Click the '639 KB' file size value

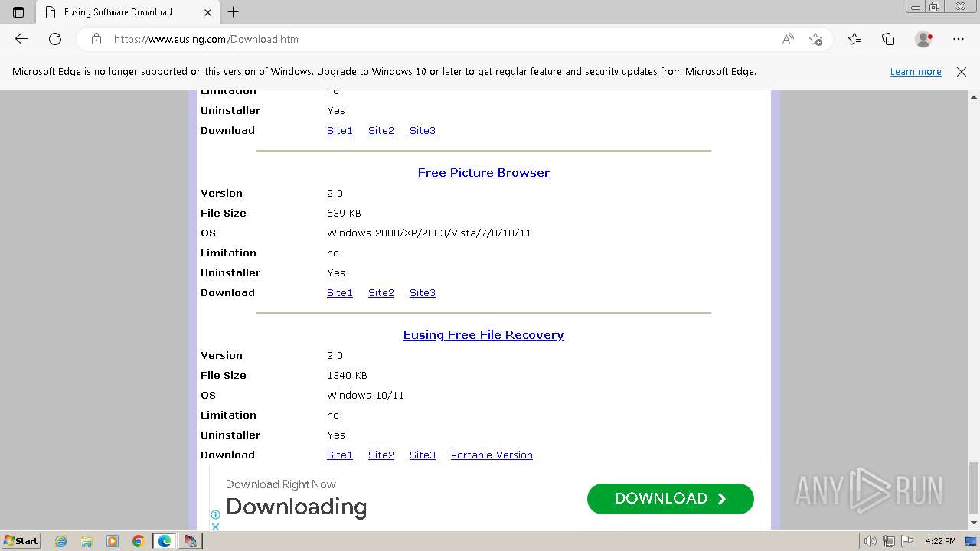pyautogui.click(x=344, y=214)
